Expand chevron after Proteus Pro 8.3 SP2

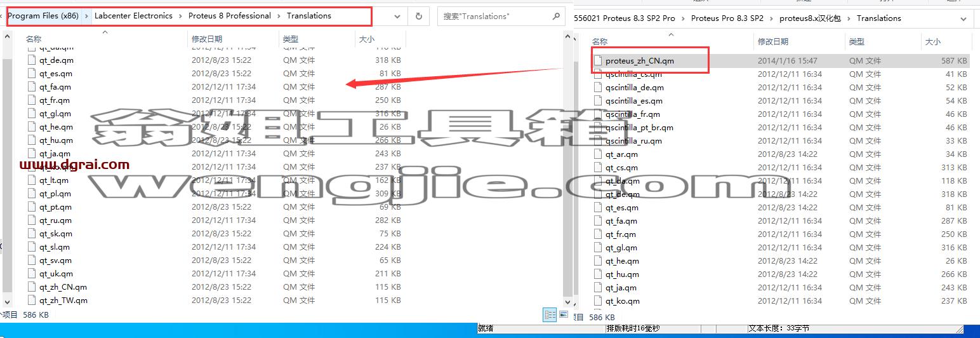(772, 18)
